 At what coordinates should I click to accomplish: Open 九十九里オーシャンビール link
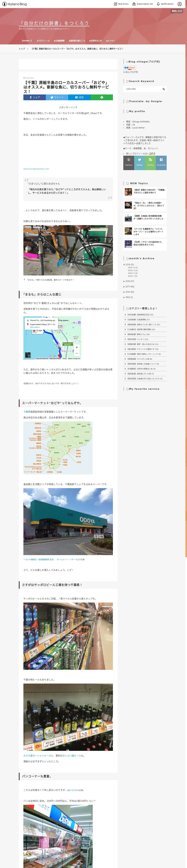[x=37, y=755]
